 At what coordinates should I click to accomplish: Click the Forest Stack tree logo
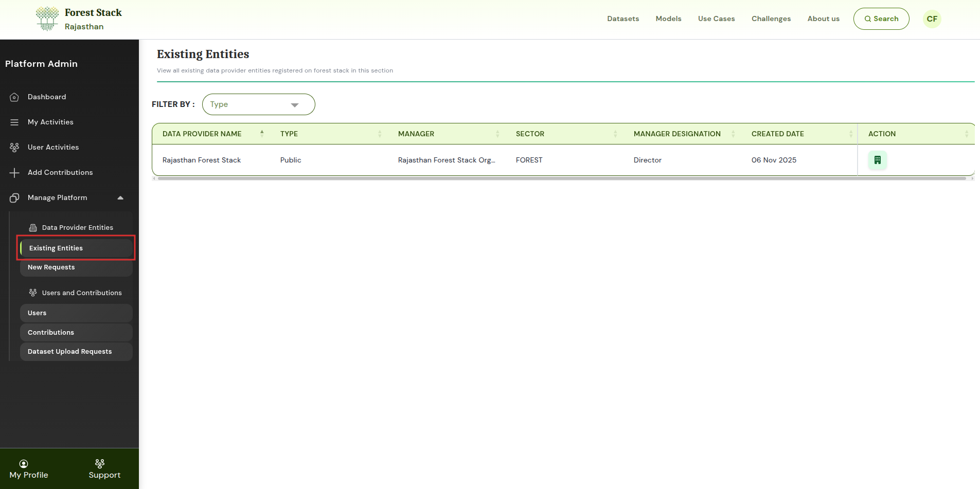pos(47,19)
